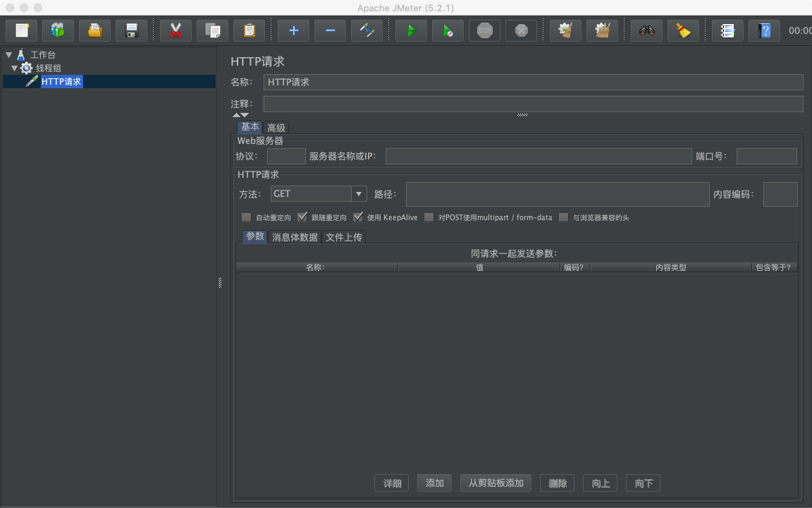The height and width of the screenshot is (508, 812).
Task: Click the 值 table column header
Action: click(479, 267)
